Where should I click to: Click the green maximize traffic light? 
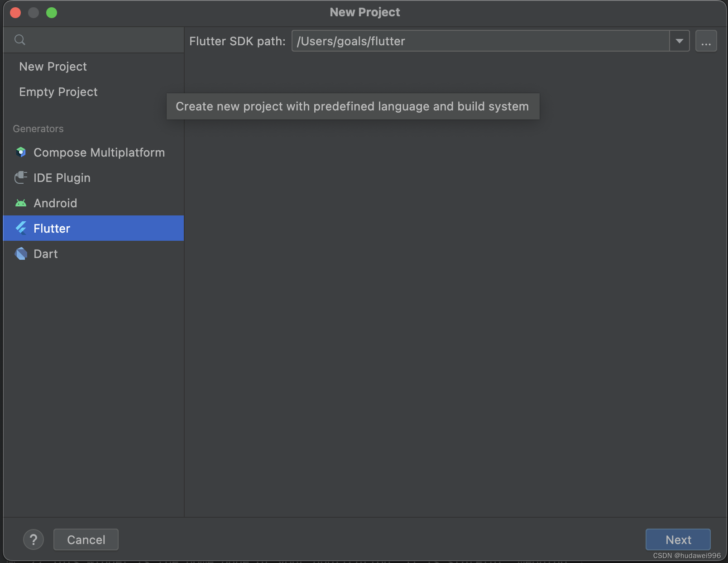52,13
